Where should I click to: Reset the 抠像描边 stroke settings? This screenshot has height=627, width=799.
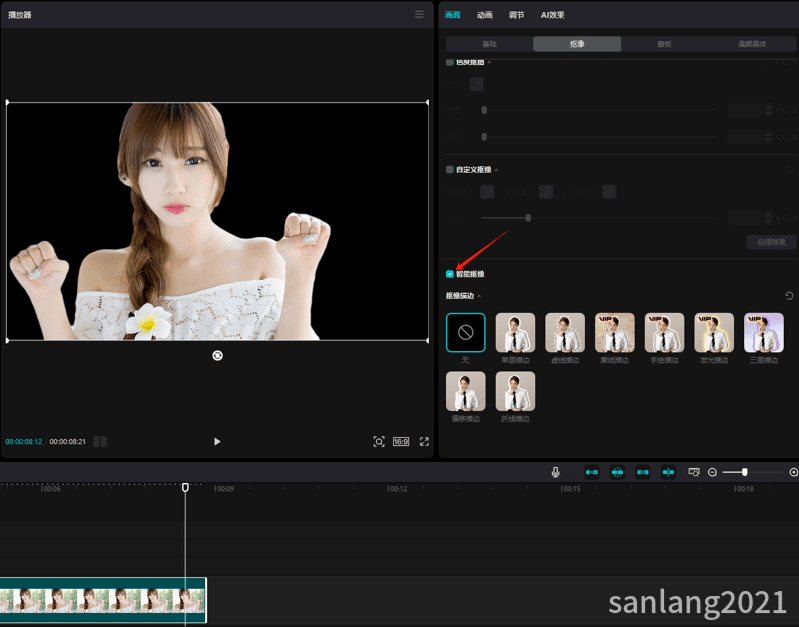click(x=789, y=296)
